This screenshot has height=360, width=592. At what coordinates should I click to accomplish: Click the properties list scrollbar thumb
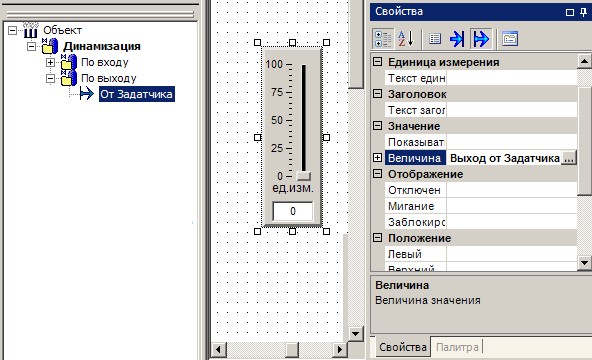tap(584, 142)
